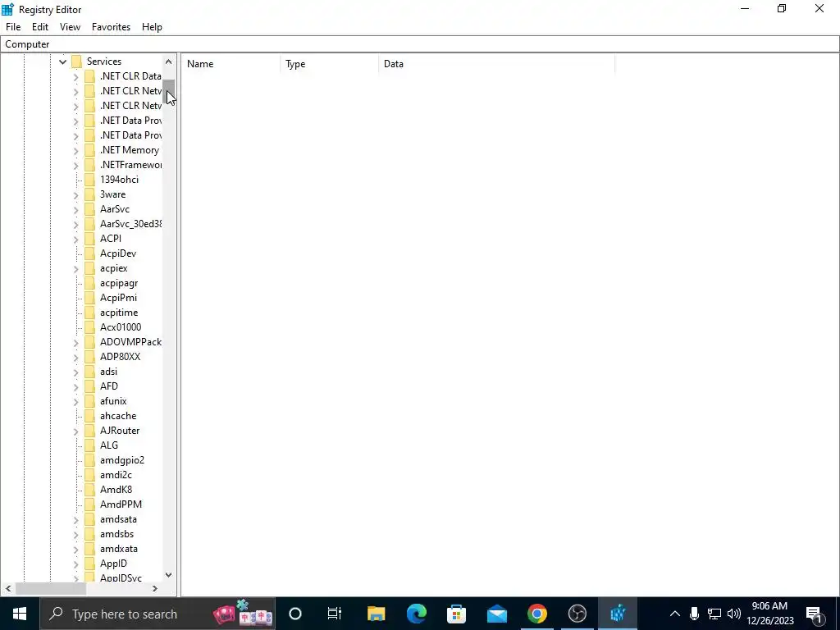
Task: Select the .NETFramework key
Action: (x=130, y=165)
